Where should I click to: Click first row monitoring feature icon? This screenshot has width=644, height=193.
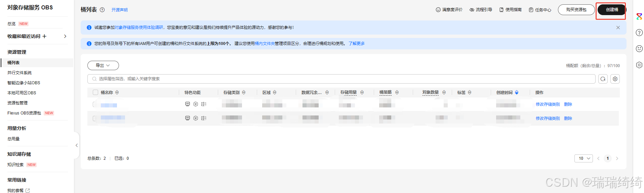[188, 104]
